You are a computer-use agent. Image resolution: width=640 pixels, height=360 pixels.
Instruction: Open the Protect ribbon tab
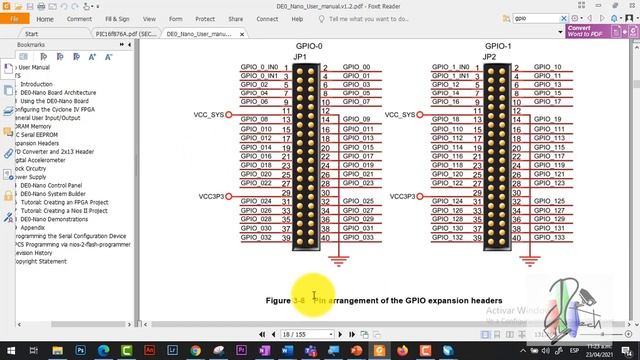[205, 19]
